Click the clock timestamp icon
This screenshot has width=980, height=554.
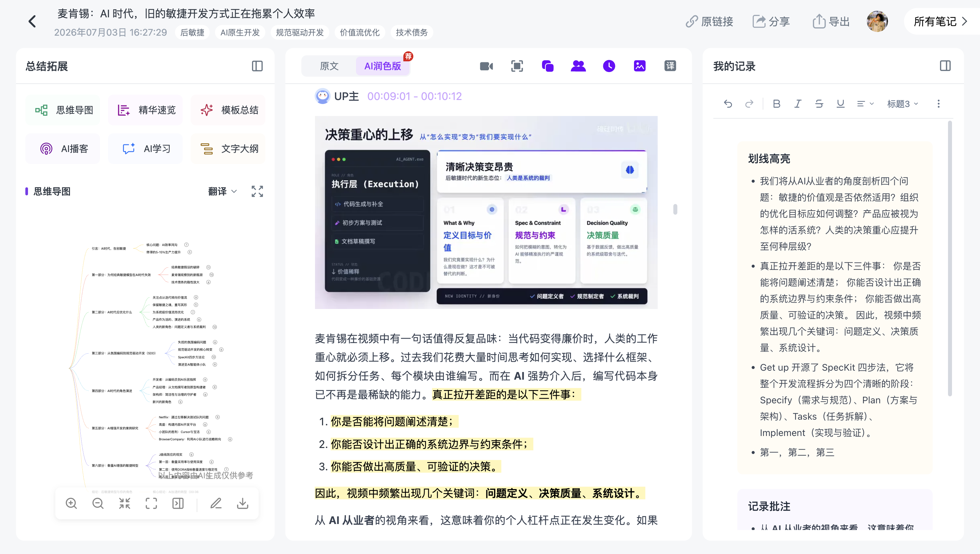click(x=609, y=66)
